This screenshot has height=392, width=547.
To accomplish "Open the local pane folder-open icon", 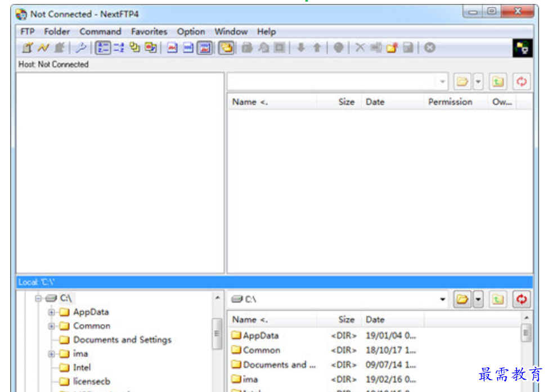I will click(x=462, y=299).
